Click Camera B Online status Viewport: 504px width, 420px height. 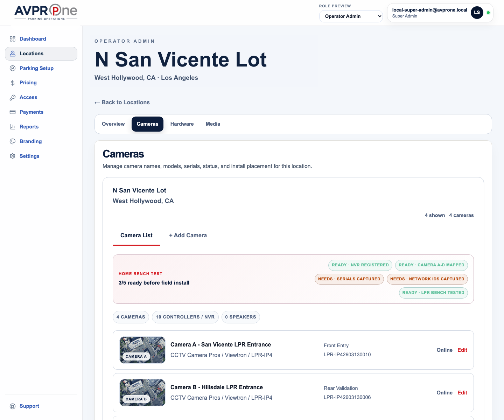444,393
